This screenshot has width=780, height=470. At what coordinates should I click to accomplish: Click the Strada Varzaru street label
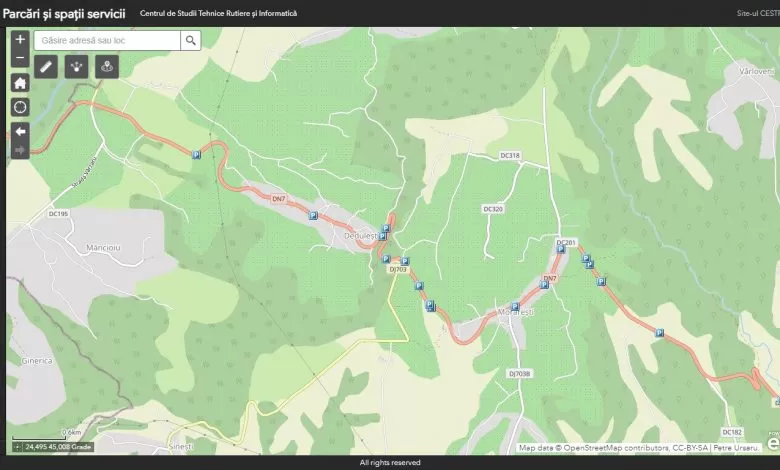click(85, 172)
